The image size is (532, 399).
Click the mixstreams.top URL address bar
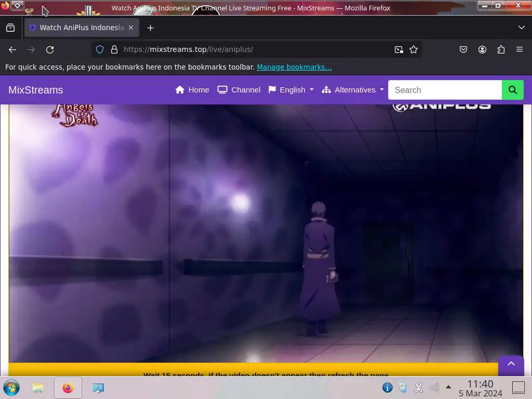coord(256,49)
